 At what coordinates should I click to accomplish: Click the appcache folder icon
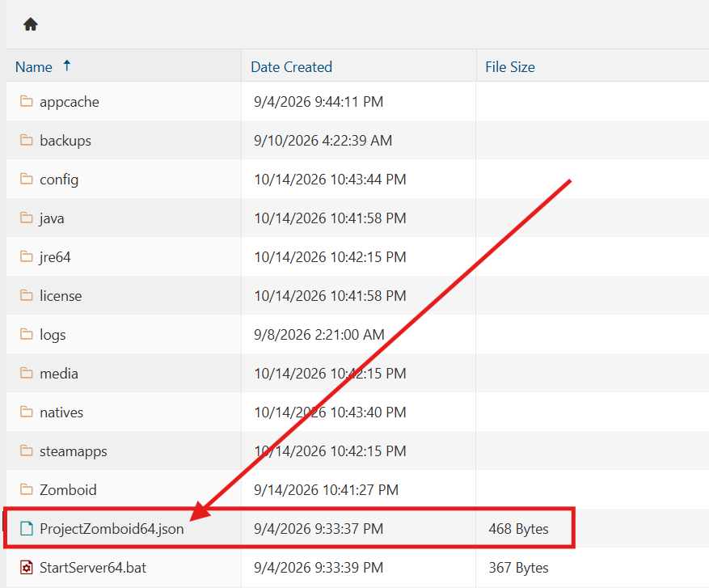point(26,101)
